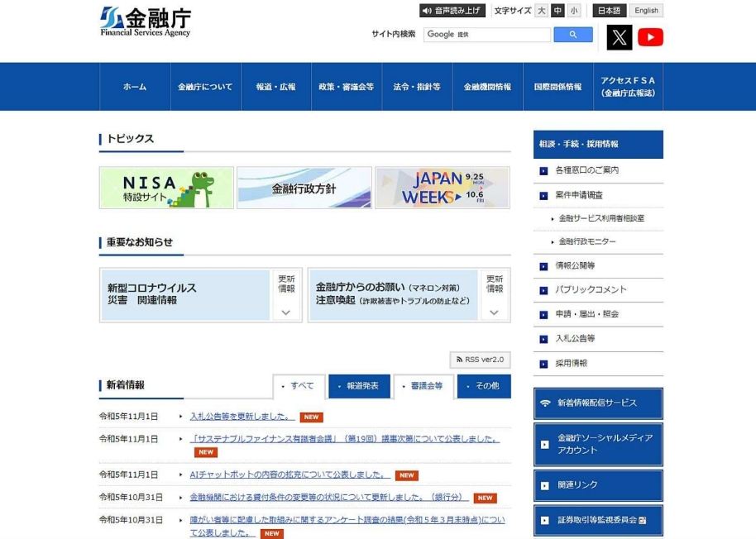Switch to the 報道発表 tab
The height and width of the screenshot is (539, 756).
pos(359,385)
